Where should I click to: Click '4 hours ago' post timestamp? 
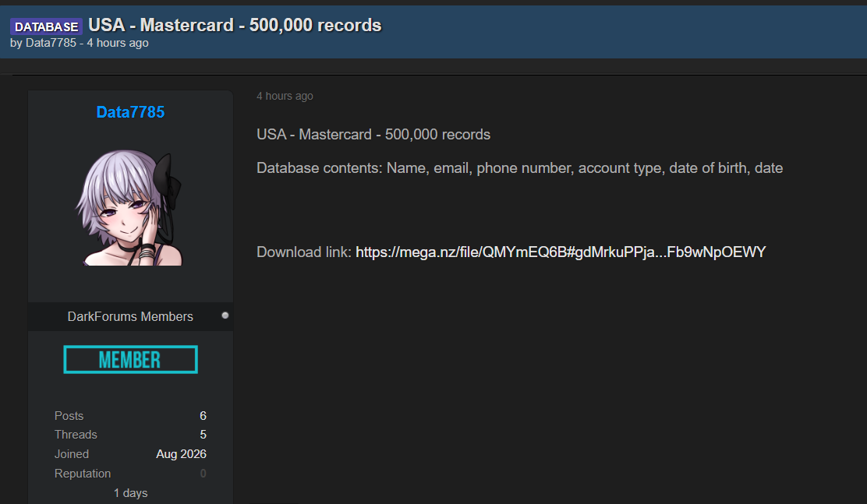[x=285, y=96]
